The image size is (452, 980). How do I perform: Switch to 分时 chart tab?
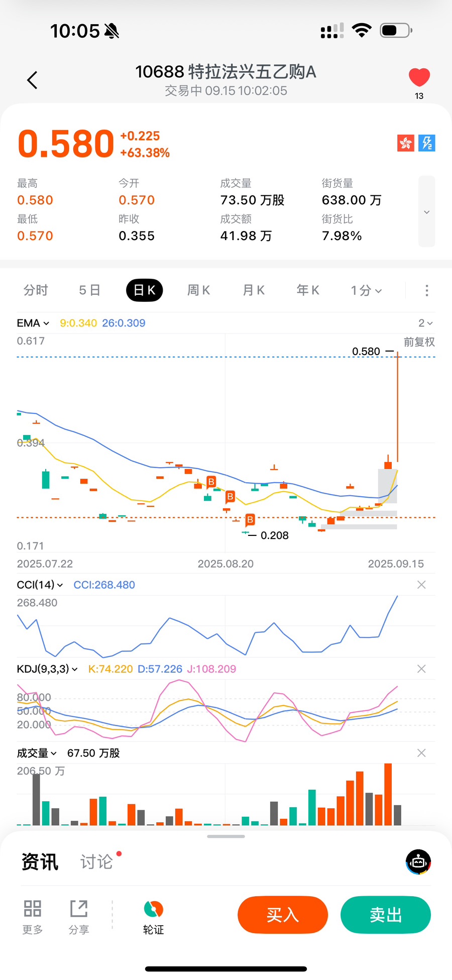pyautogui.click(x=36, y=290)
